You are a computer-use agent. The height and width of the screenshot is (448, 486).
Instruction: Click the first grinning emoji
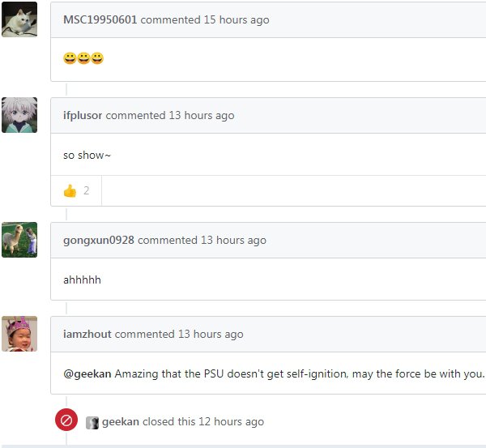[70, 58]
